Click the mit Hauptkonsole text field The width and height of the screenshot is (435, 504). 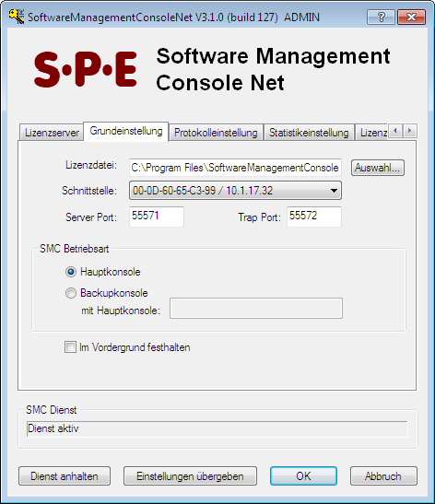click(256, 309)
